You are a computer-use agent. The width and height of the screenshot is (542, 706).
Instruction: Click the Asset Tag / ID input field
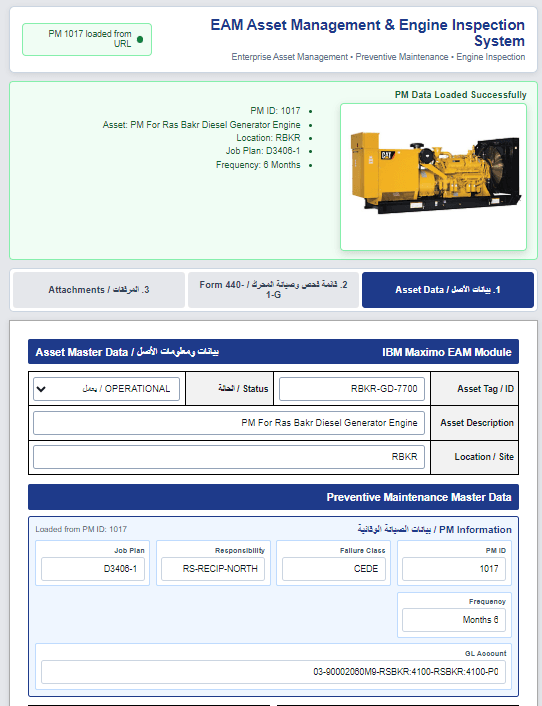click(x=352, y=389)
